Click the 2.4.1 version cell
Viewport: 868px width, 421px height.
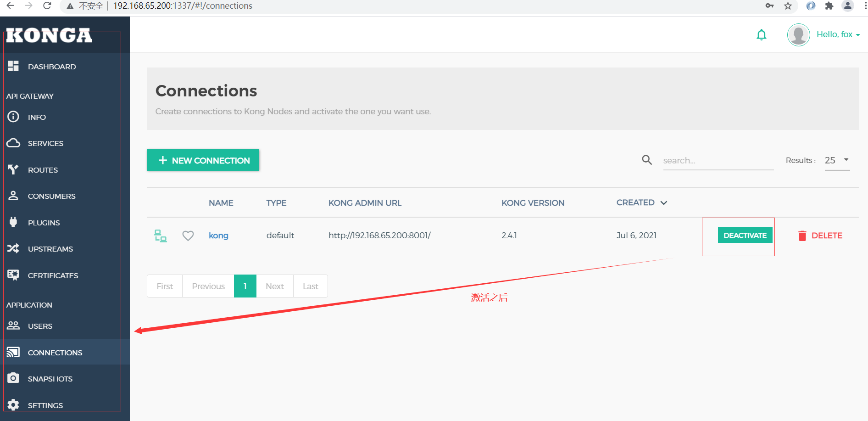pos(509,236)
